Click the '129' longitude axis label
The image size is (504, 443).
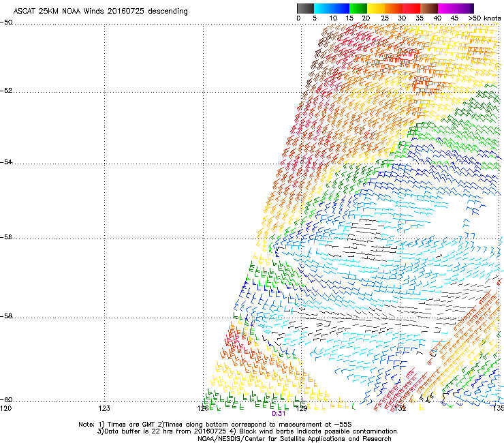click(302, 408)
